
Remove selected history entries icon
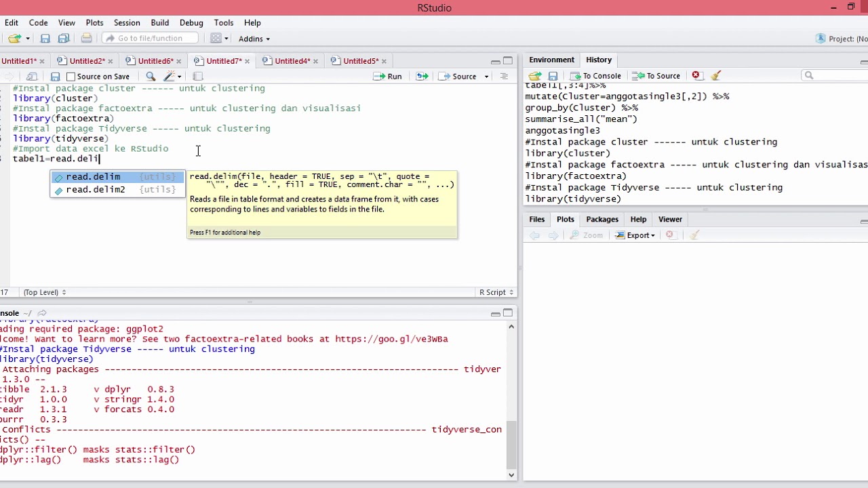(696, 76)
